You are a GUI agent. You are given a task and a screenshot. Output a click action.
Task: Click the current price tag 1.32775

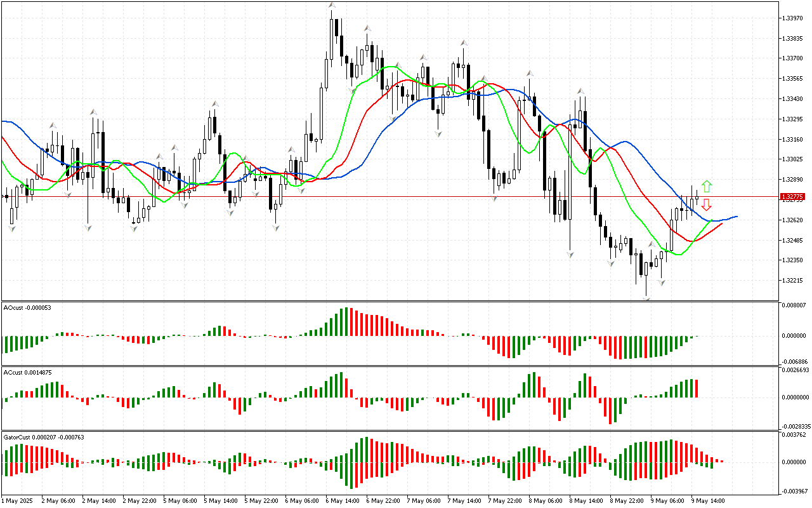click(x=794, y=197)
